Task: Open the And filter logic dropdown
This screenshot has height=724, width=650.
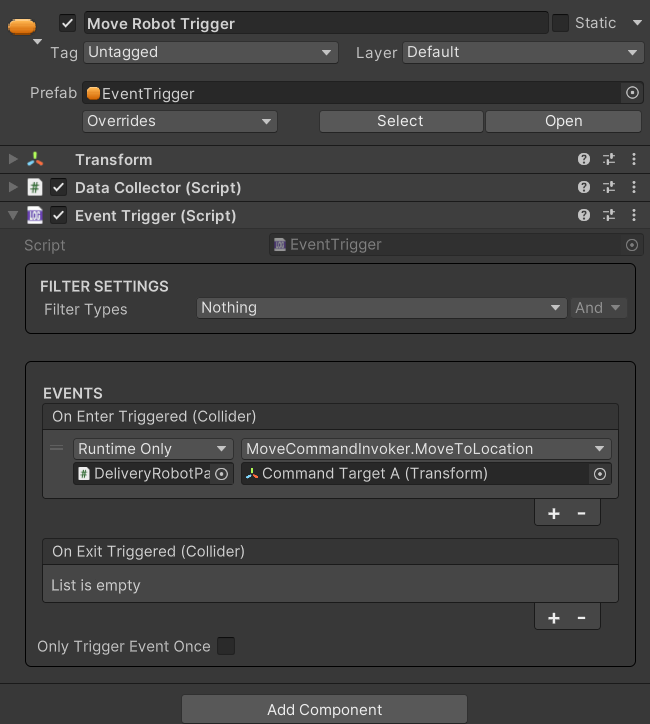Action: click(599, 308)
